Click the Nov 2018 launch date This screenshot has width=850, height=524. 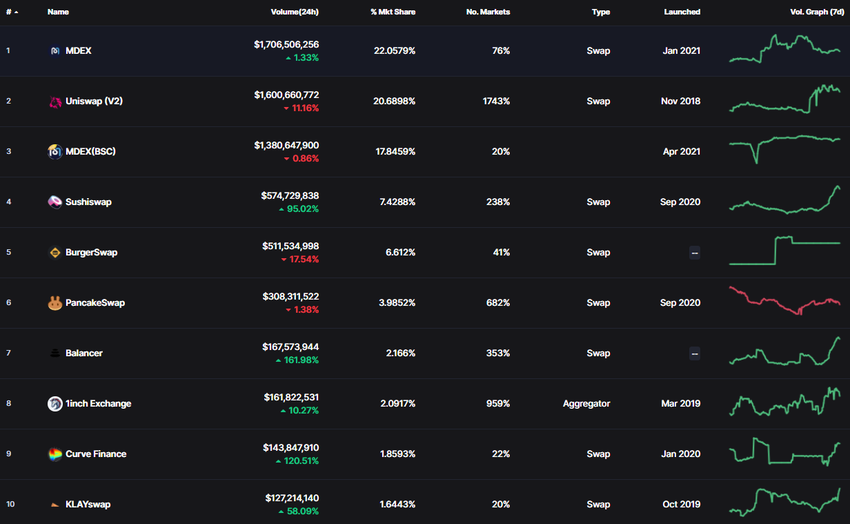tap(681, 101)
